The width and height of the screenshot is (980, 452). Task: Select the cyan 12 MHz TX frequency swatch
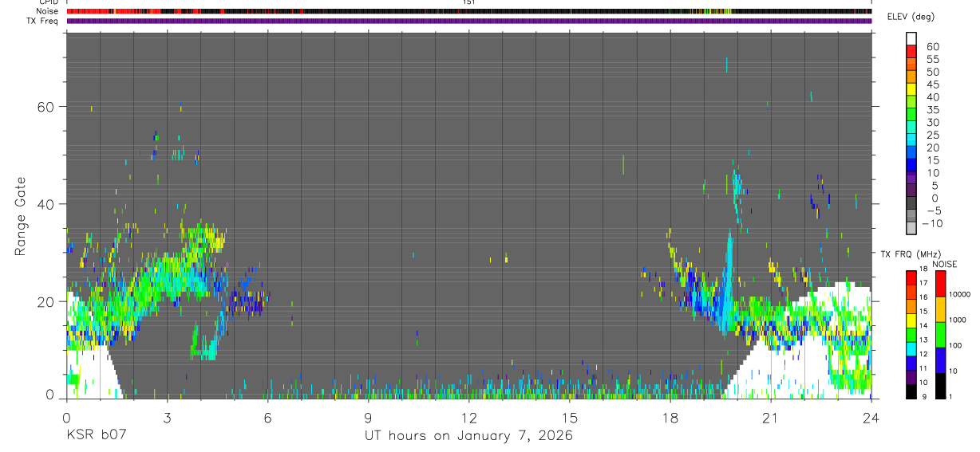(x=911, y=349)
